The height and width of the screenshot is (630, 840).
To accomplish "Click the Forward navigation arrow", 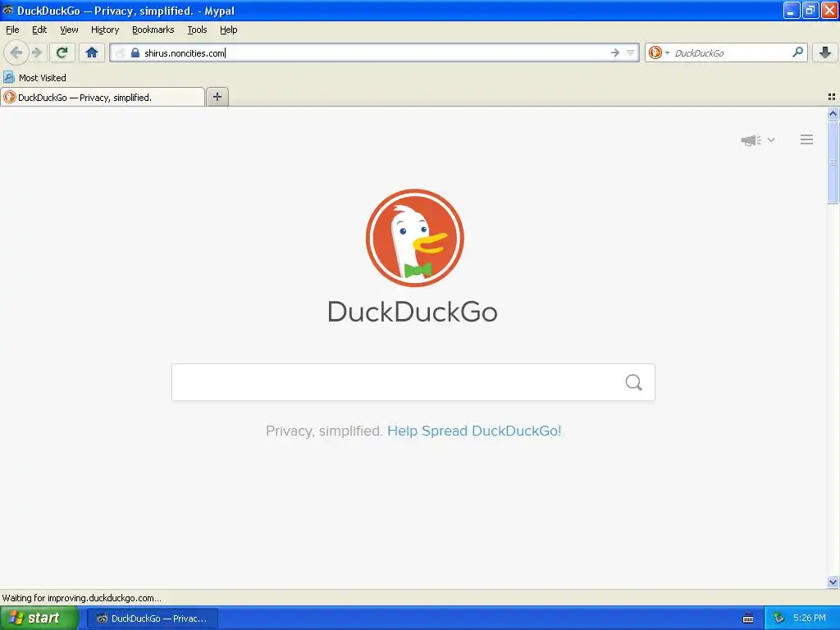I will (36, 52).
